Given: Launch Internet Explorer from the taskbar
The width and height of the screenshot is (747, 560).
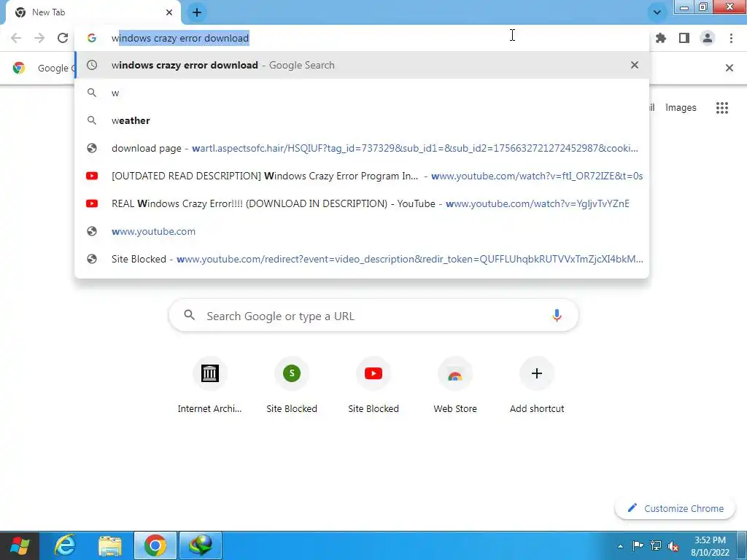Looking at the screenshot, I should click(65, 545).
